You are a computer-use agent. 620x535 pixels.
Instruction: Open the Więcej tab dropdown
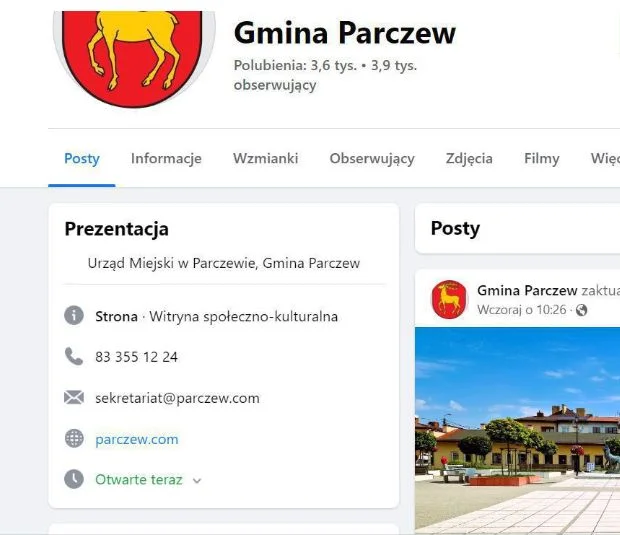coord(605,159)
